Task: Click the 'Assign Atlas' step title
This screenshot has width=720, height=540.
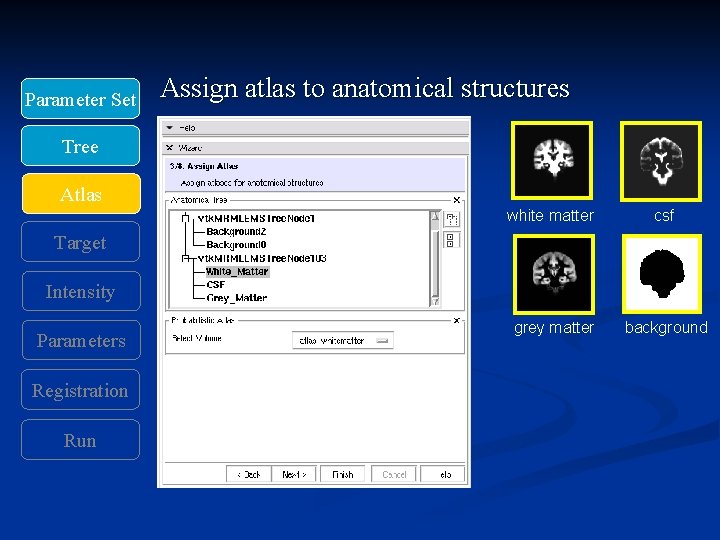Action: pos(204,166)
